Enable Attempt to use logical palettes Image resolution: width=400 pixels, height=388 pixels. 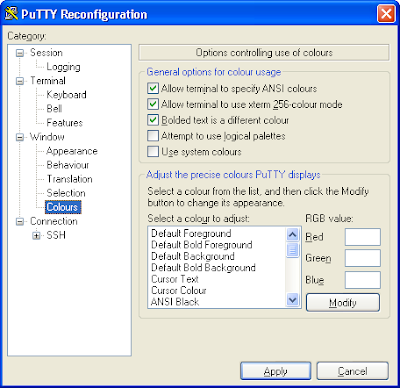click(x=153, y=136)
